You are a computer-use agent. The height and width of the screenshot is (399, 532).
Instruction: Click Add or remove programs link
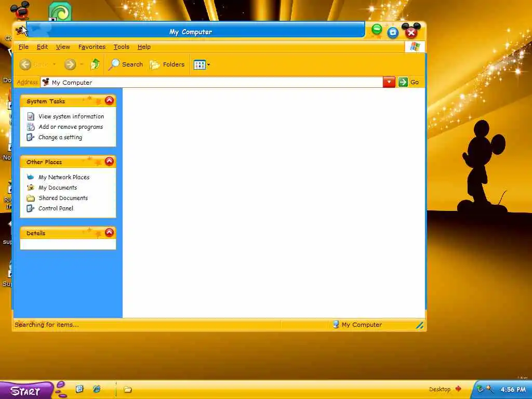click(71, 127)
